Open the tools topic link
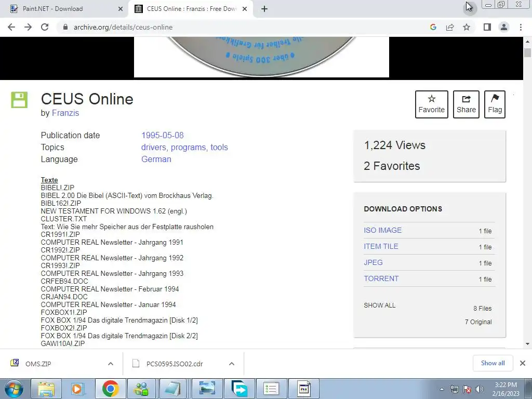Screen dimensions: 532x399 click(x=219, y=147)
